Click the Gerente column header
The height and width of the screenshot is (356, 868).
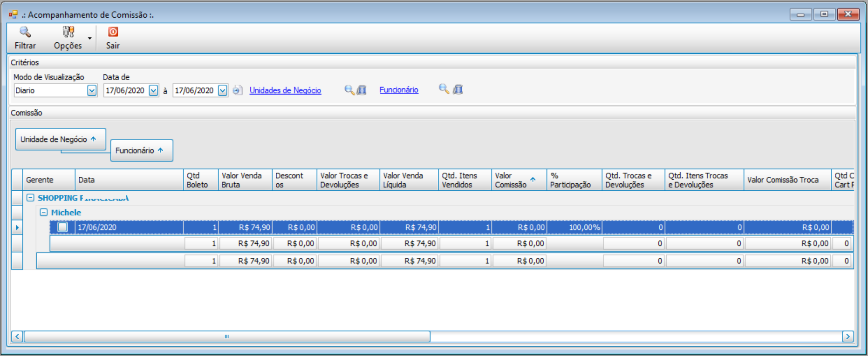(x=49, y=180)
